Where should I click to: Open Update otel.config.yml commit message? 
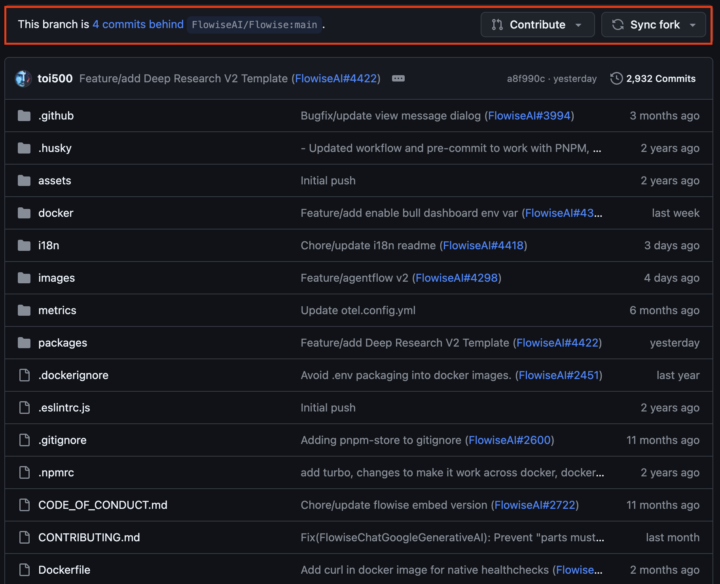358,310
